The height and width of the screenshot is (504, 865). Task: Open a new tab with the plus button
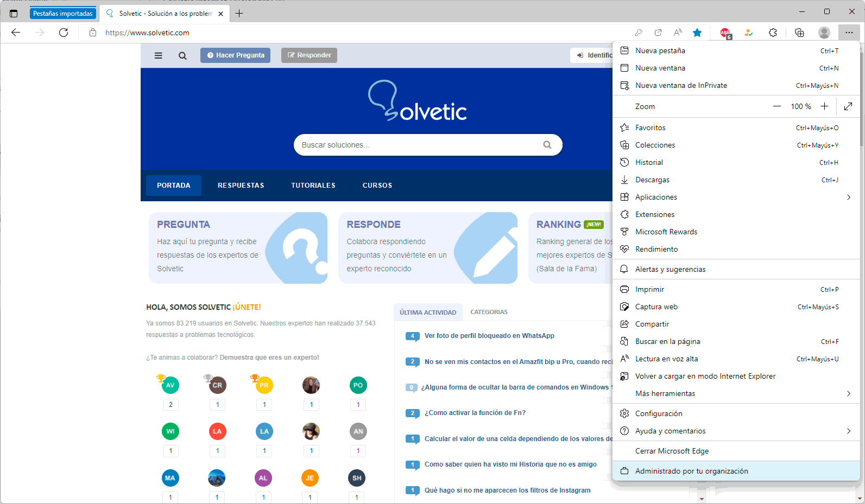239,14
